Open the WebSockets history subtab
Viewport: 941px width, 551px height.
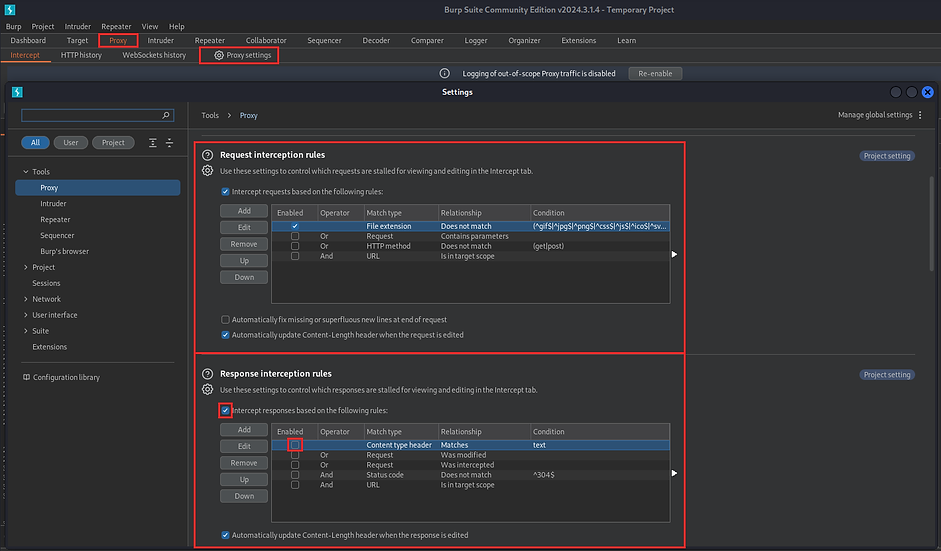tap(154, 55)
